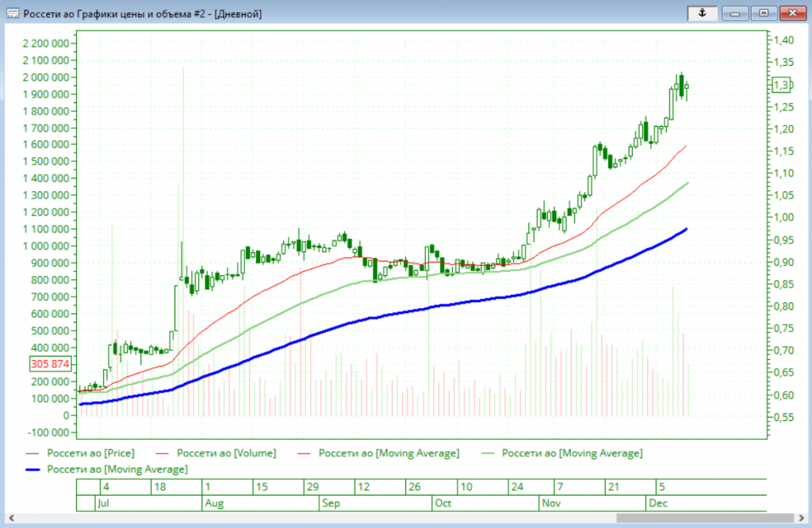The width and height of the screenshot is (812, 528).
Task: Maximize the Россети ао chart window
Action: click(764, 13)
